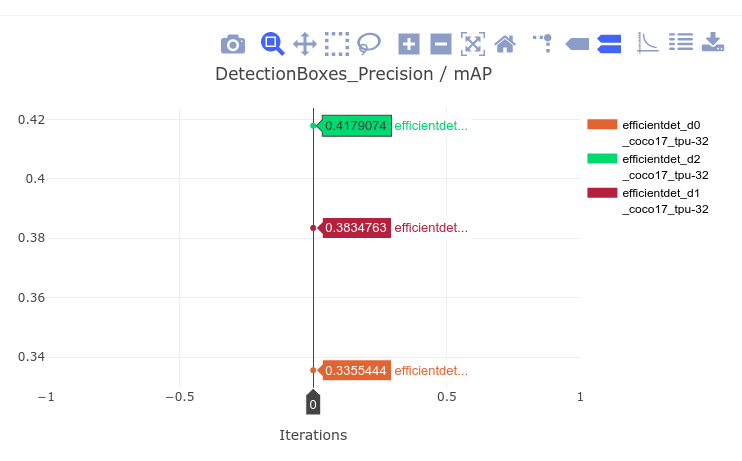Click the 0.3355444 orange hover label
This screenshot has height=461, width=742.
356,370
